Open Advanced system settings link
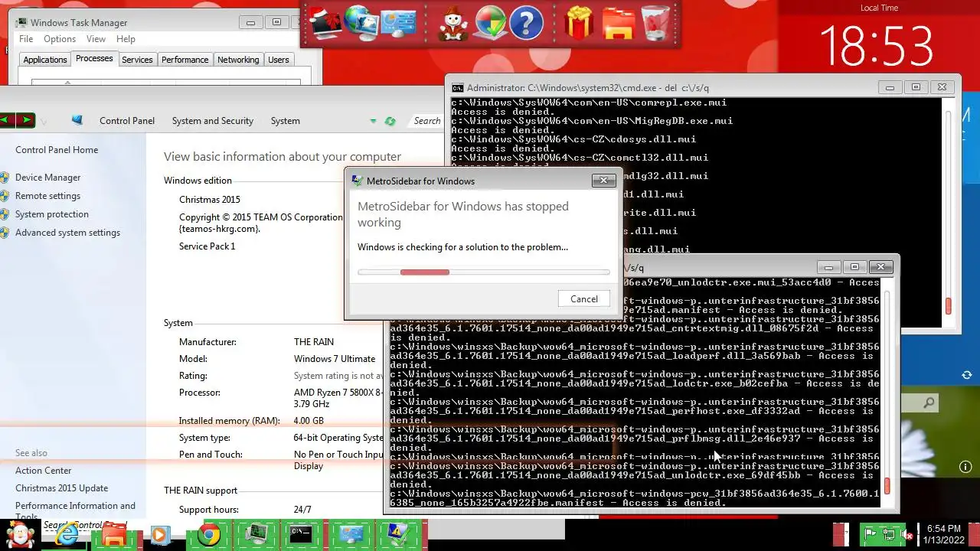 pyautogui.click(x=67, y=233)
